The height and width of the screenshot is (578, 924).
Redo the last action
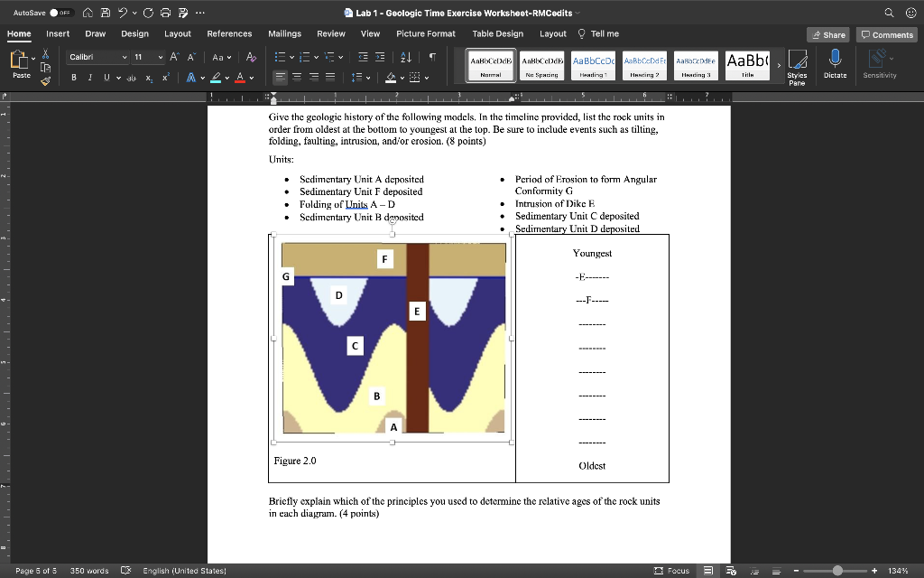(148, 13)
